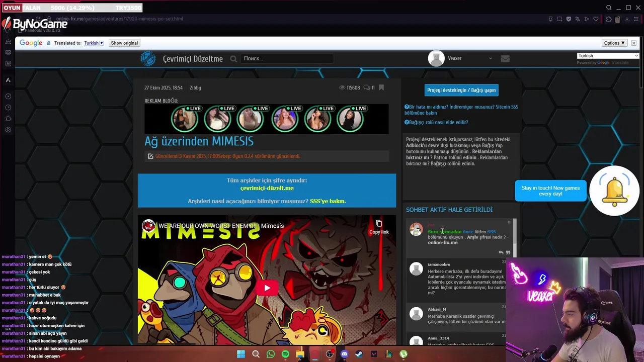Click chat user Anna_3314 name
The image size is (644, 362).
coord(438,338)
